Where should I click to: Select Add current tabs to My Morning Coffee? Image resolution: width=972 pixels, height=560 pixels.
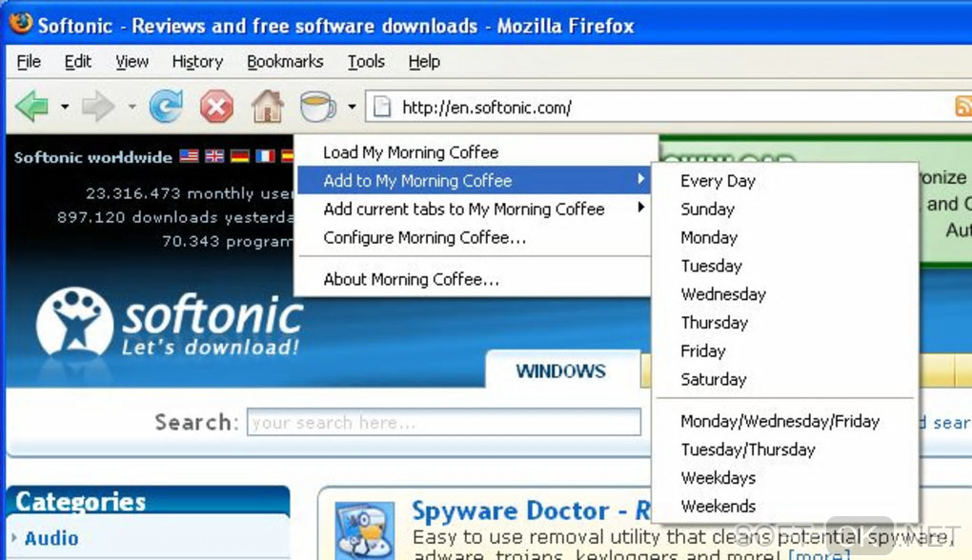pyautogui.click(x=475, y=209)
